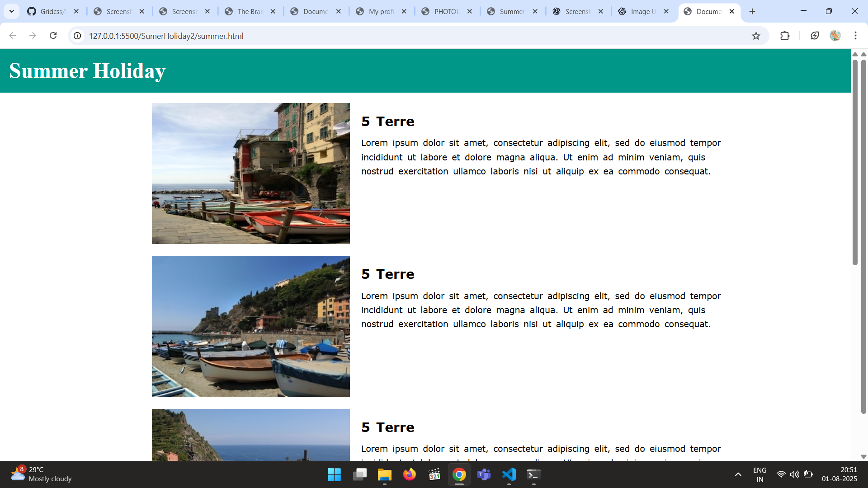The height and width of the screenshot is (488, 868).
Task: Click the second 5 Terre heading
Action: tap(388, 274)
